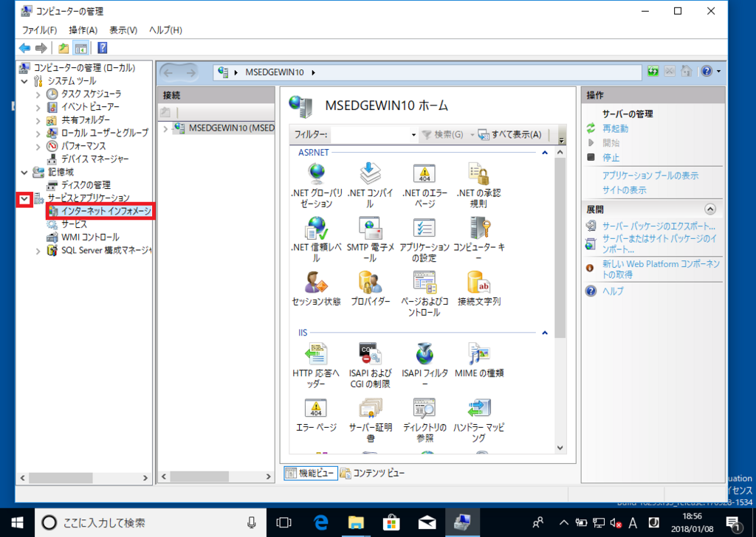Screen dimensions: 756x537
Task: Expand ローカル ユーザーとグループ node
Action: coord(38,134)
